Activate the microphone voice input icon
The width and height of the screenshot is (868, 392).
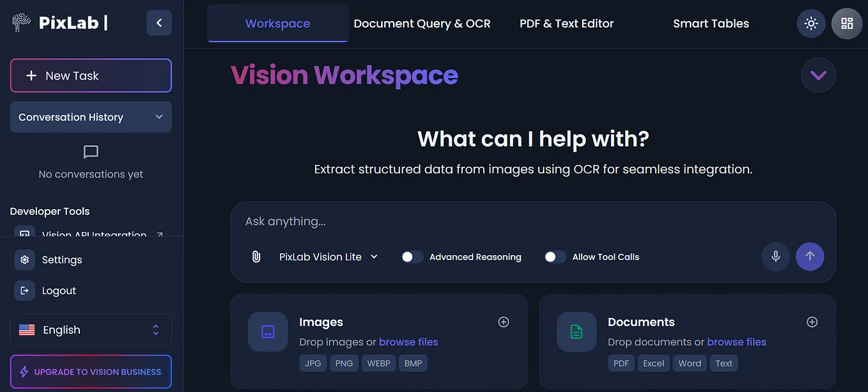point(775,256)
